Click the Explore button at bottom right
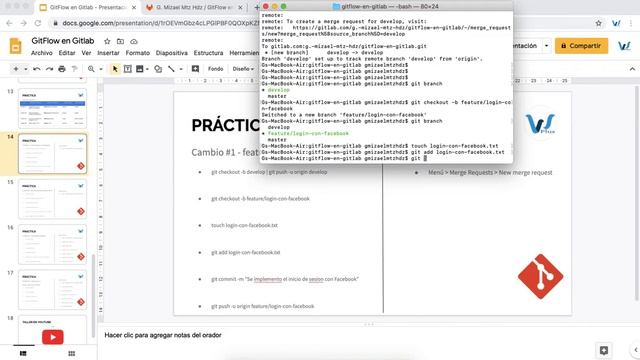 (604, 350)
